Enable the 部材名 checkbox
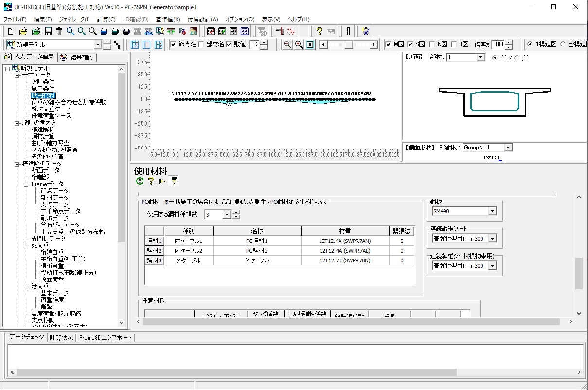This screenshot has height=390, width=588. click(201, 45)
